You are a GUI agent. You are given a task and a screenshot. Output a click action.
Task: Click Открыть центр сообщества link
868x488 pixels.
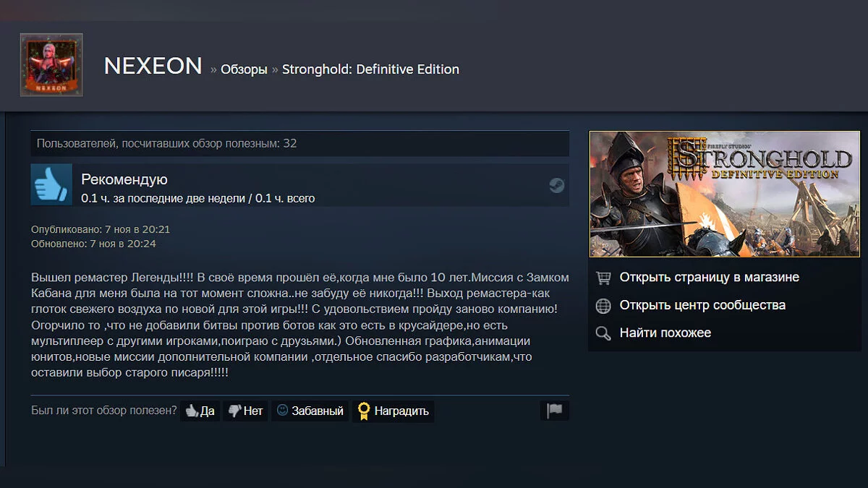(702, 305)
